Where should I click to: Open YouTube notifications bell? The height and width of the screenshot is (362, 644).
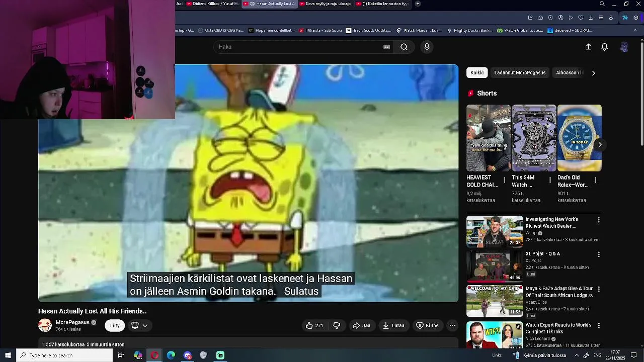tap(605, 47)
